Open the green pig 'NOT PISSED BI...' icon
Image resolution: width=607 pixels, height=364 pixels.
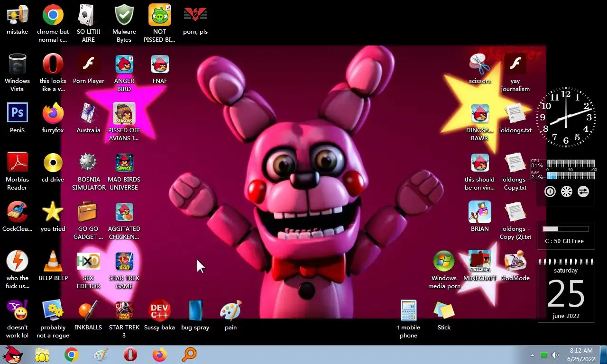159,15
